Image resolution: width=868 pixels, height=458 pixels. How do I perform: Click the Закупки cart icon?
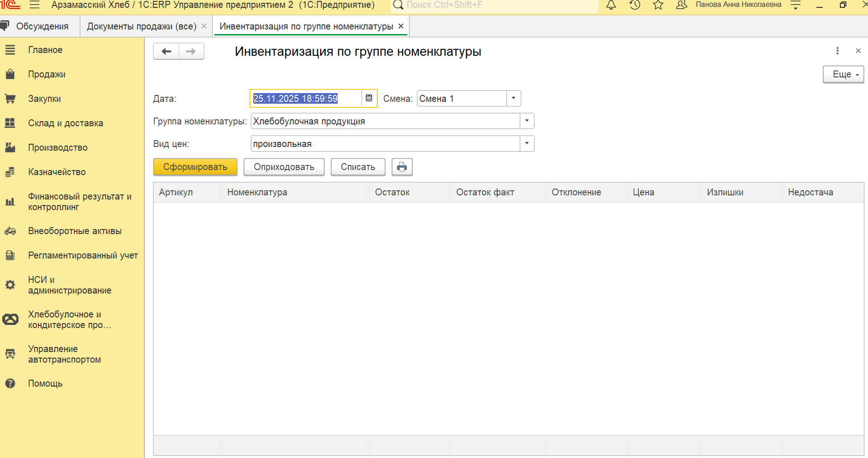coord(10,99)
